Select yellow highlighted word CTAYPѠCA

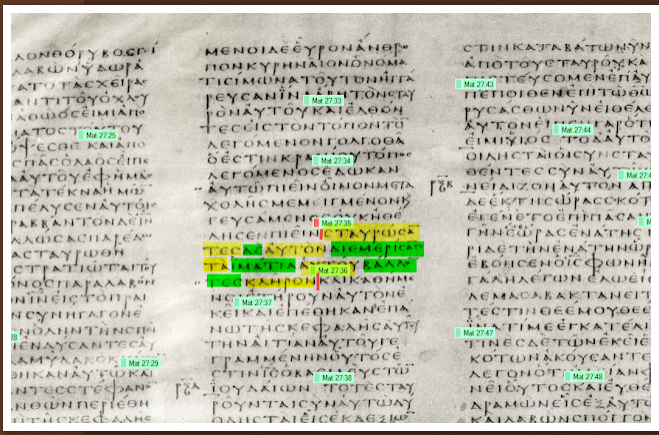tap(372, 232)
